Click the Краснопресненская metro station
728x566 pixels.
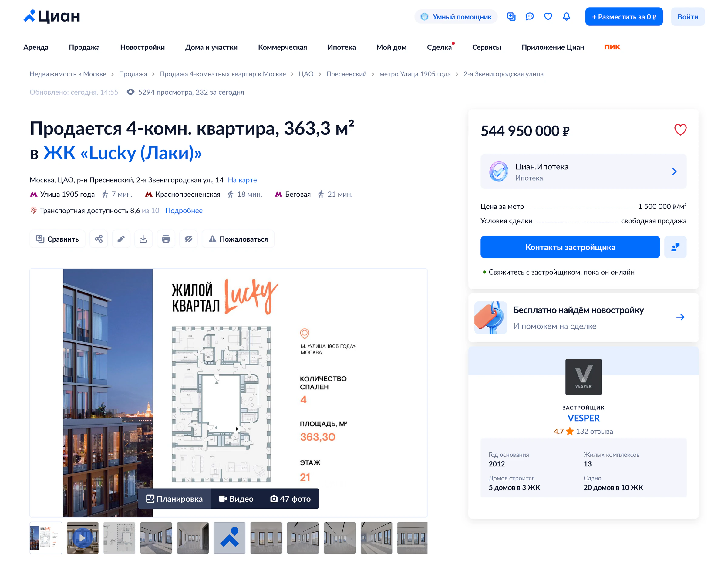(188, 195)
